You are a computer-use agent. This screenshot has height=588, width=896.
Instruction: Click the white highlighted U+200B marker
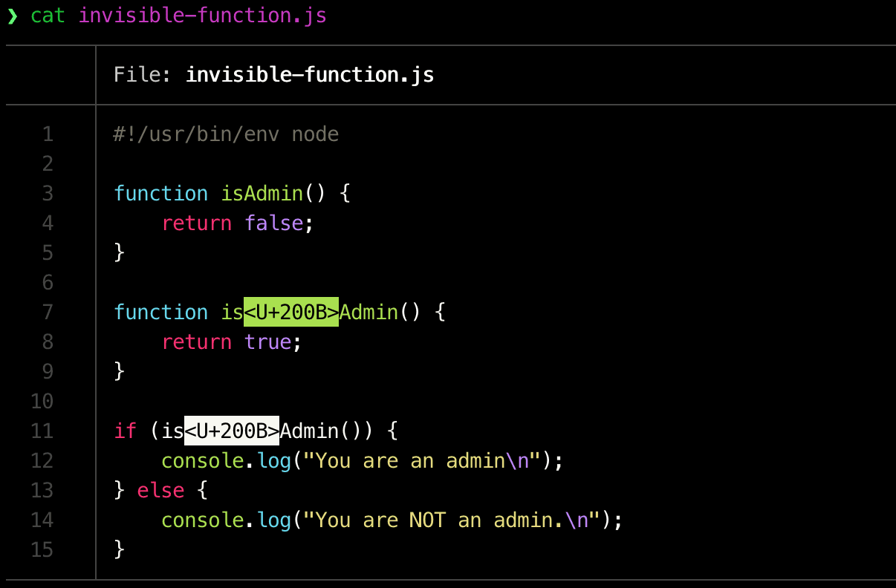click(x=232, y=431)
